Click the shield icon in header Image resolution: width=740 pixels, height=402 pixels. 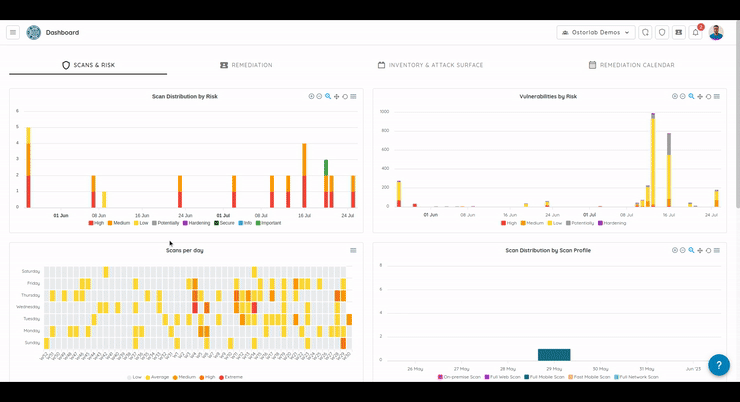tap(662, 32)
